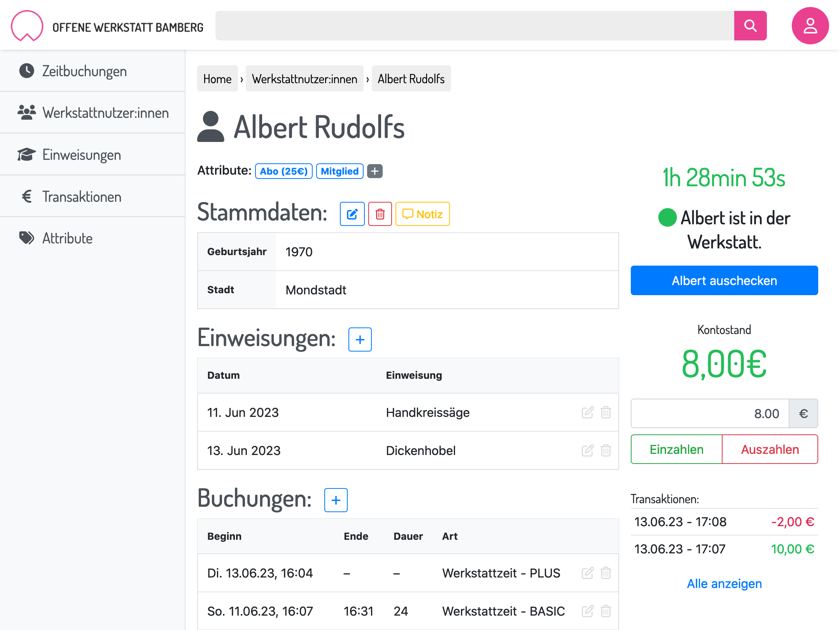Delete the Dickenhobel Einweisung entry
The width and height of the screenshot is (840, 630).
point(605,450)
